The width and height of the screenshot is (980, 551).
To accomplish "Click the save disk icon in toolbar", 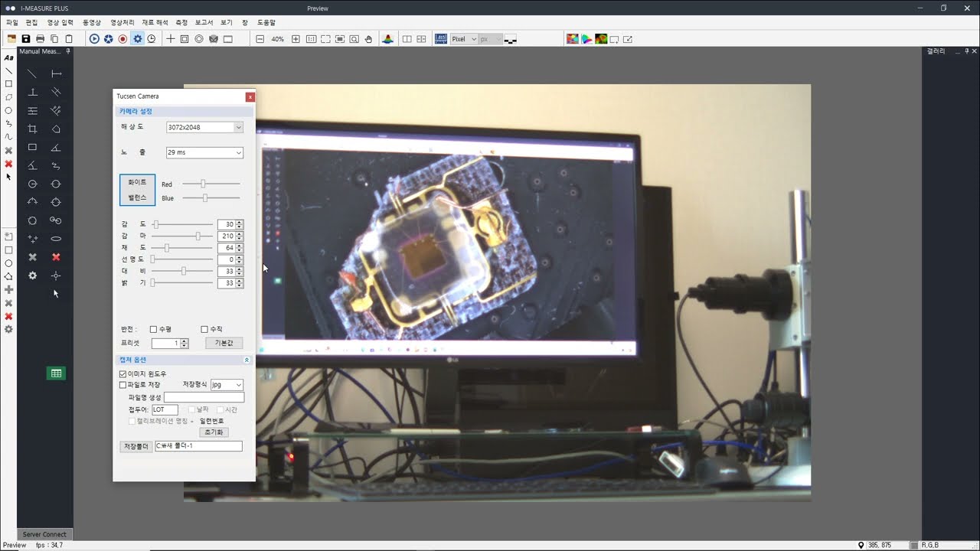I will 26,39.
